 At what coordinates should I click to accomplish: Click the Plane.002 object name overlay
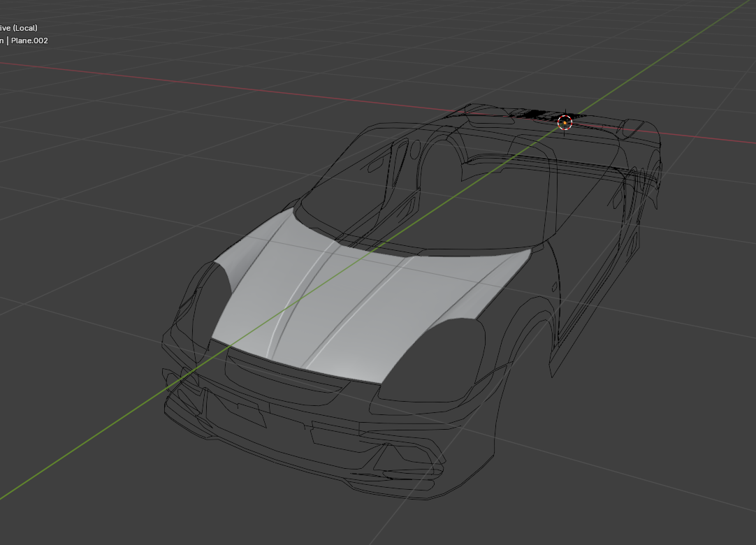click(29, 41)
